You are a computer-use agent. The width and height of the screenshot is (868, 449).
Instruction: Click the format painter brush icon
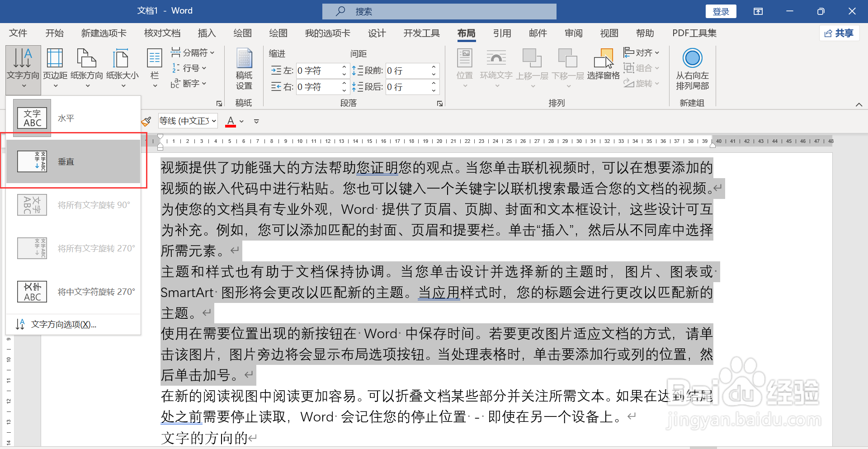(146, 121)
